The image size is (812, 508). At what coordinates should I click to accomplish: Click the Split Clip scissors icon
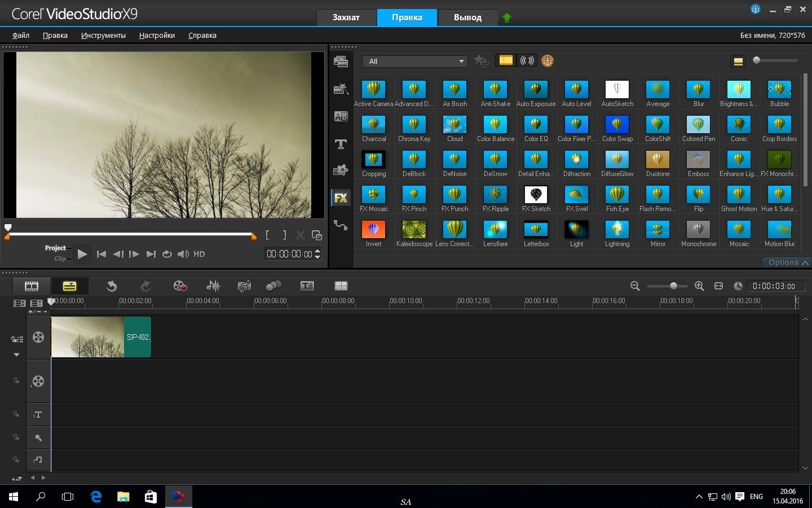(301, 235)
